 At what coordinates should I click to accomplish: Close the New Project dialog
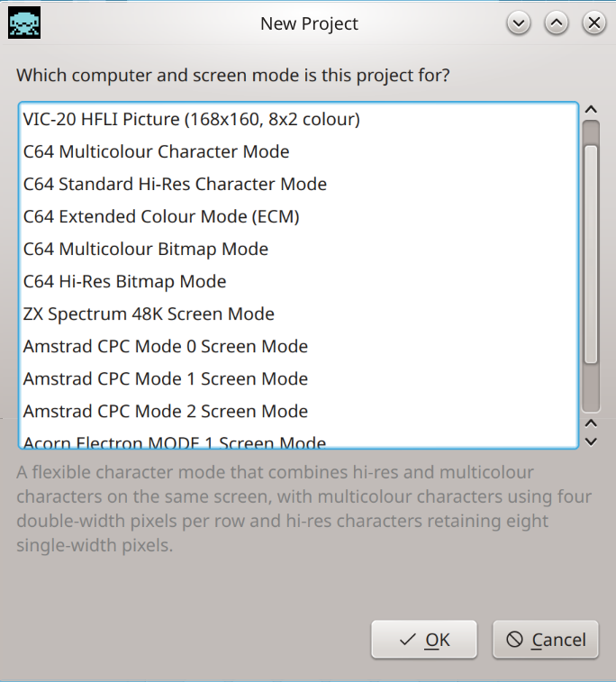[593, 23]
